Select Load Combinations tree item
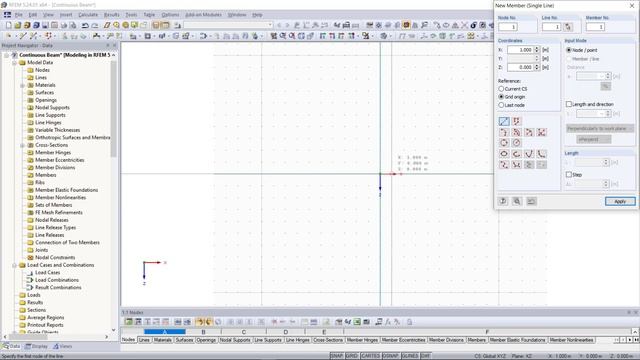The height and width of the screenshot is (360, 640). [x=57, y=280]
